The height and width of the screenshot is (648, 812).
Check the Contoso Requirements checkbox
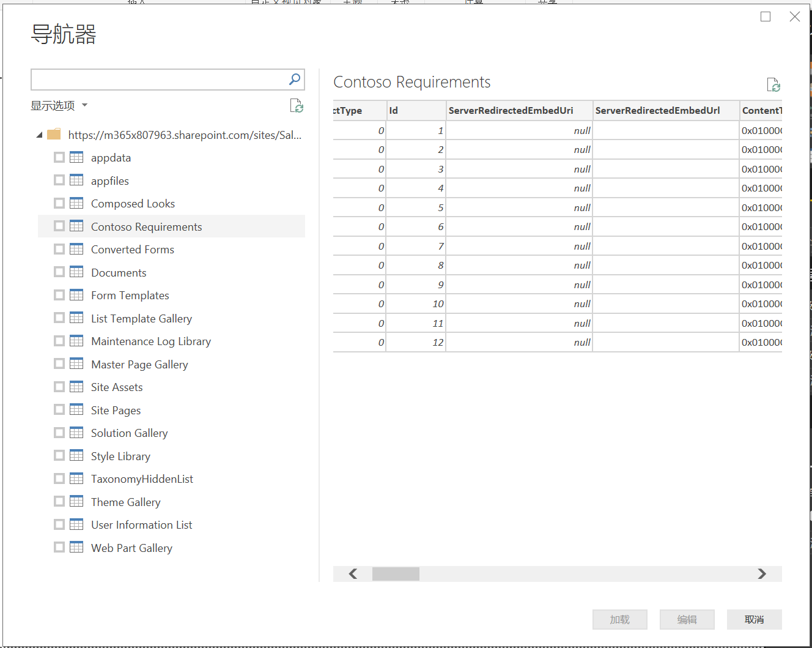tap(59, 226)
